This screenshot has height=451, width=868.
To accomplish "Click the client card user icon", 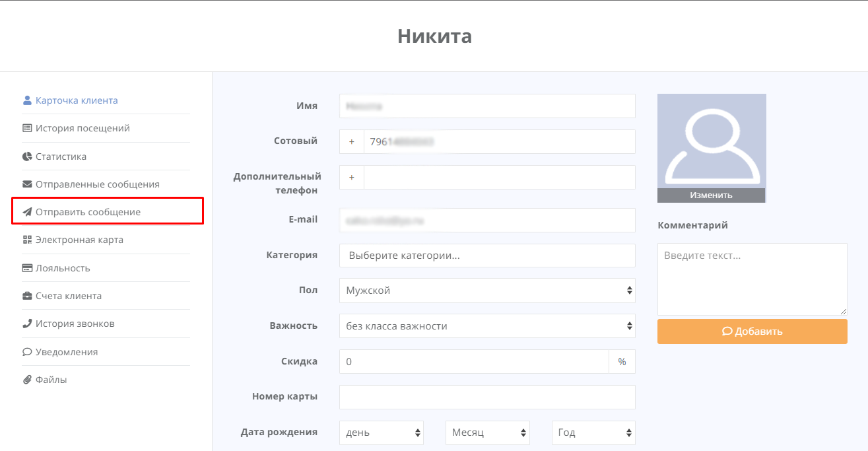I will 27,100.
